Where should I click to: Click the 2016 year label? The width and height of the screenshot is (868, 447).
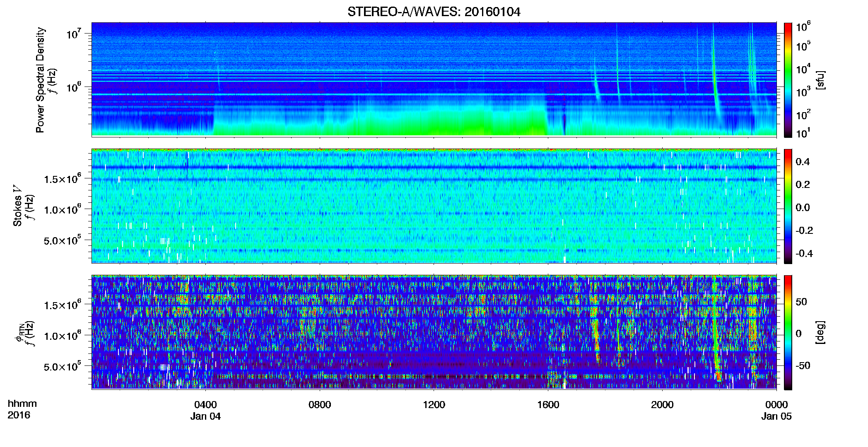(x=19, y=415)
